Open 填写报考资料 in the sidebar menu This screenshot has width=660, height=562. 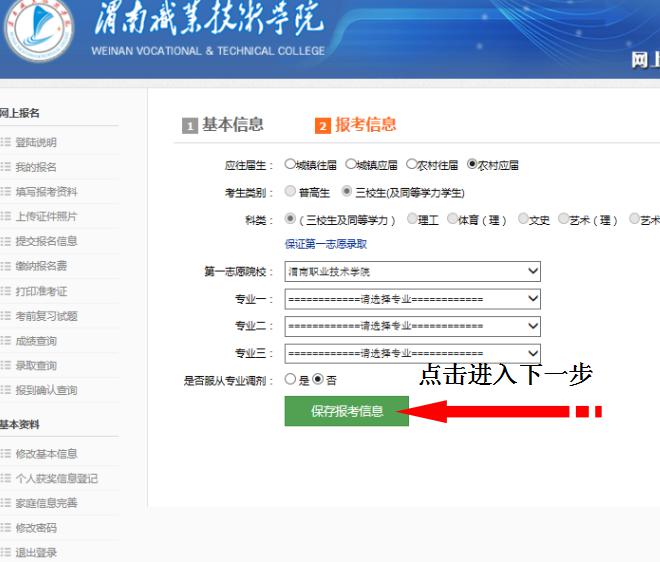point(46,192)
